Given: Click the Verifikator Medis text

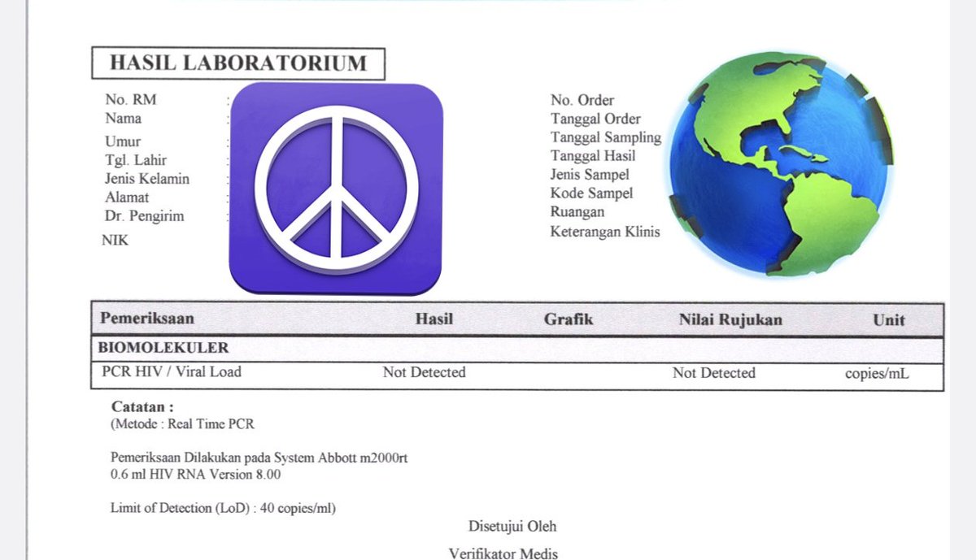Looking at the screenshot, I should 503,553.
